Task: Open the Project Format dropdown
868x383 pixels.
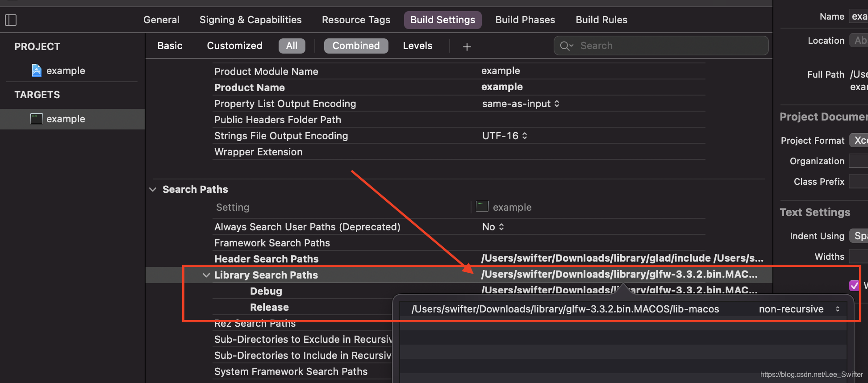Action: 859,140
